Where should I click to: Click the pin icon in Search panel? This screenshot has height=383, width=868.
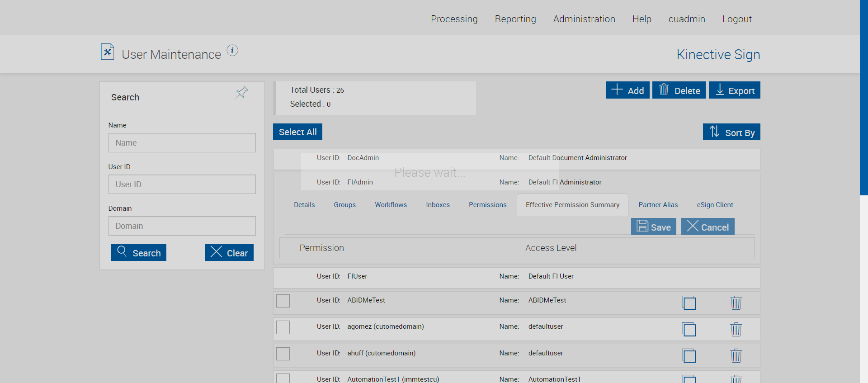pos(242,93)
